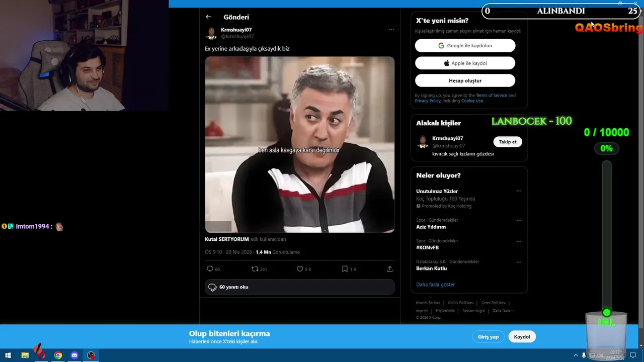Click the share icon under the post
This screenshot has height=362, width=644.
389,269
